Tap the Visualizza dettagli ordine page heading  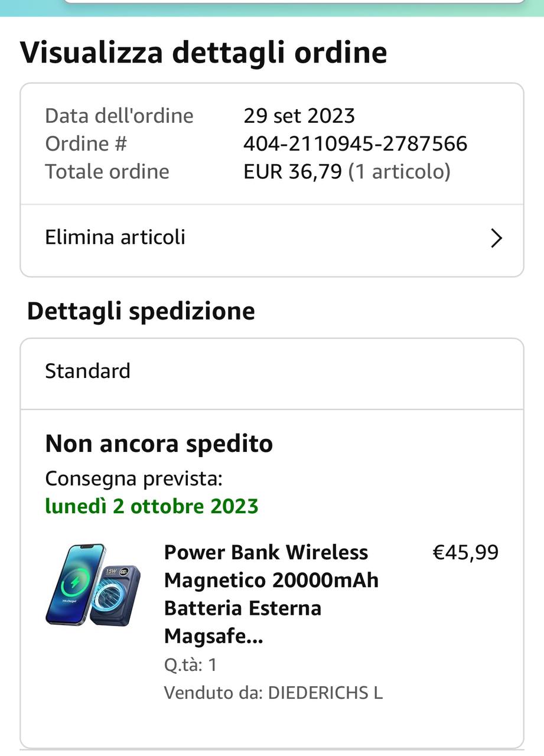click(203, 52)
